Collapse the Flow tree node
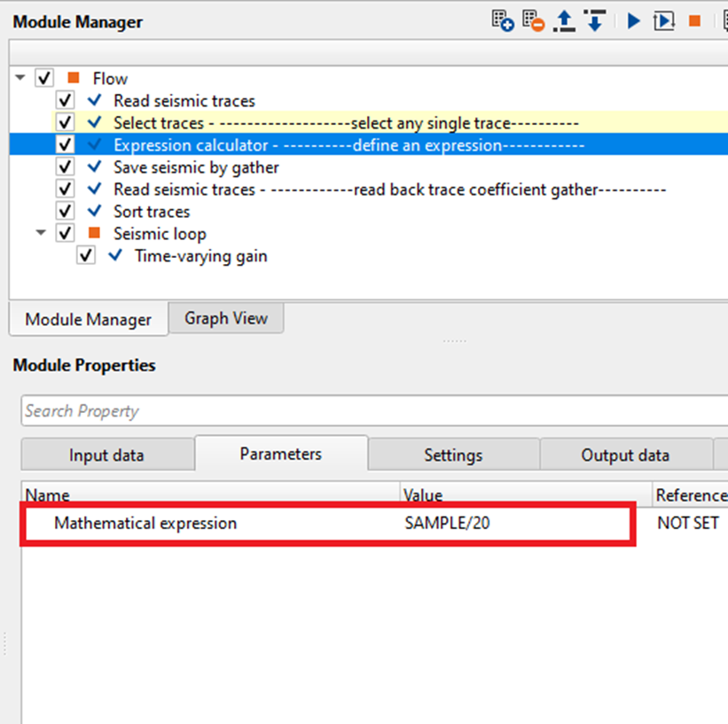728x724 pixels. (20, 79)
